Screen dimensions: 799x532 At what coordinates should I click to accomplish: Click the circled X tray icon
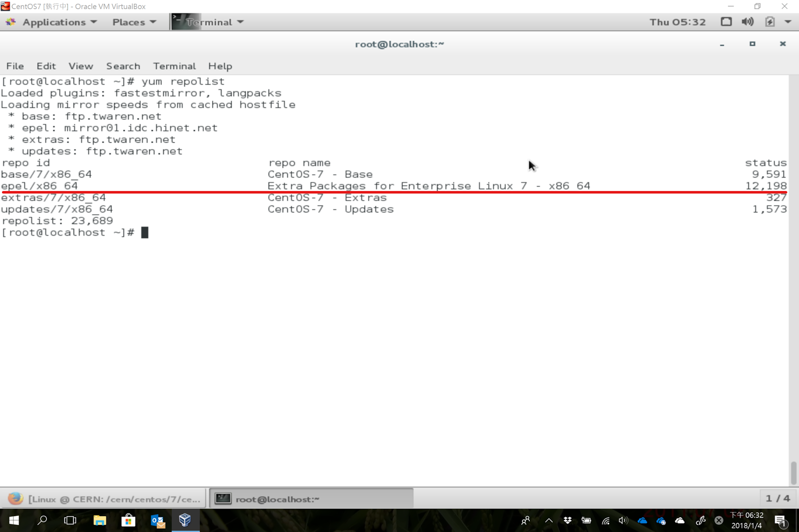pos(719,521)
